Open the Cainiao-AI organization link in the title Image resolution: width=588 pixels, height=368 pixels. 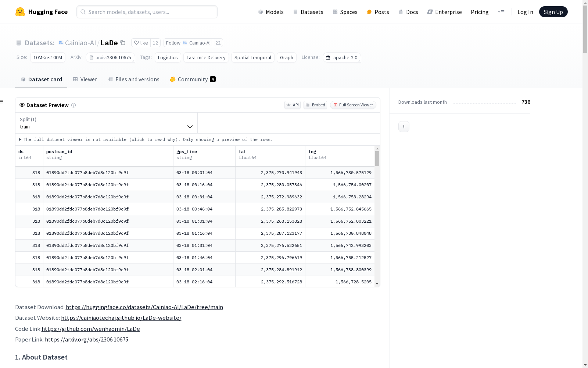[80, 43]
